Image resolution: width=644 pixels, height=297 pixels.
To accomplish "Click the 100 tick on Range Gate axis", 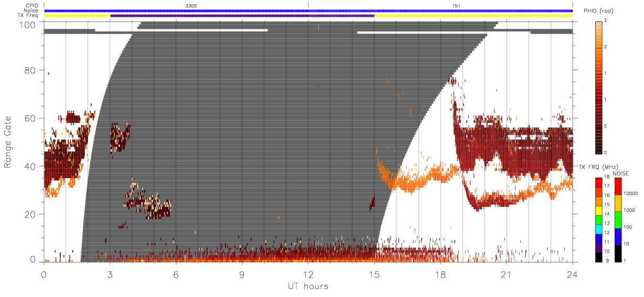I will pos(28,25).
